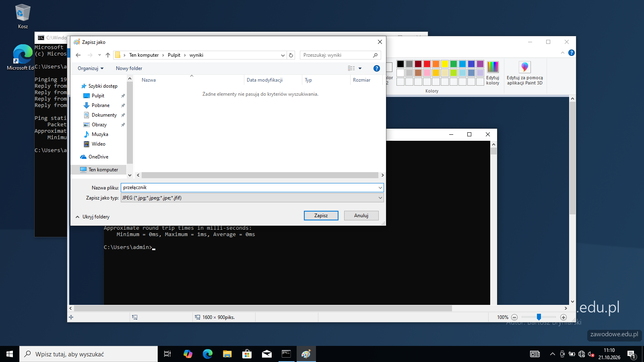Go back in Save dialog navigation
Image resolution: width=644 pixels, height=362 pixels.
tap(78, 55)
